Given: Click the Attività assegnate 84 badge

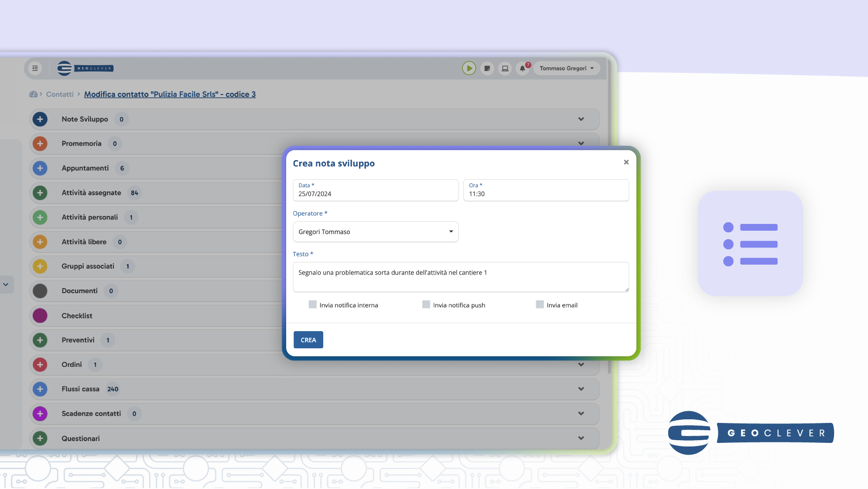Looking at the screenshot, I should (135, 193).
